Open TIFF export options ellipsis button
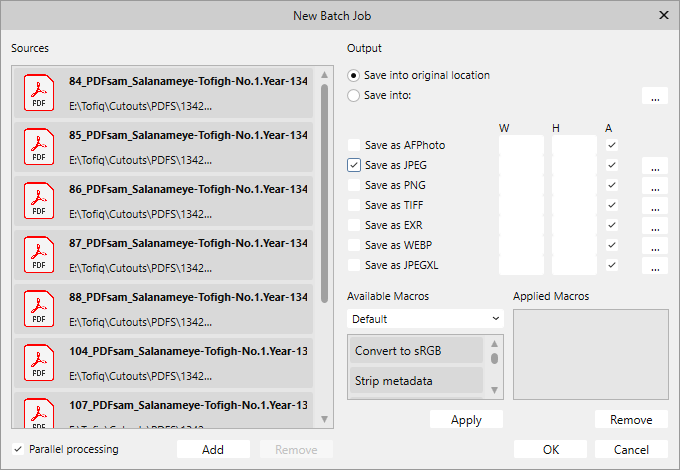This screenshot has height=470, width=680. (654, 206)
